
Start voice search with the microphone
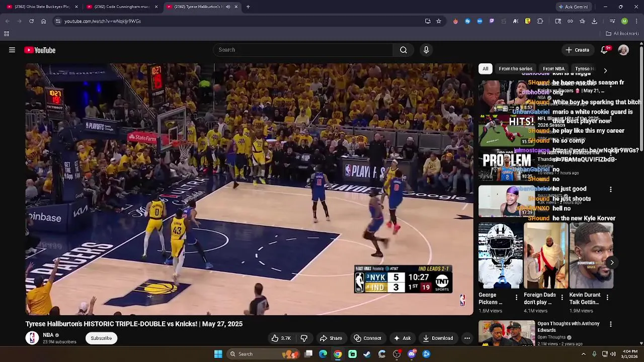[426, 50]
